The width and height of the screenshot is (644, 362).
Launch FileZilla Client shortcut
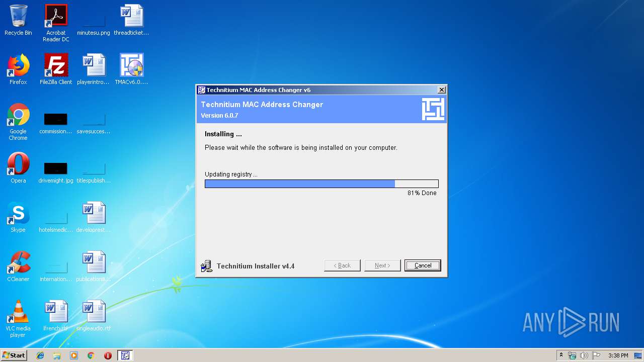(x=56, y=70)
